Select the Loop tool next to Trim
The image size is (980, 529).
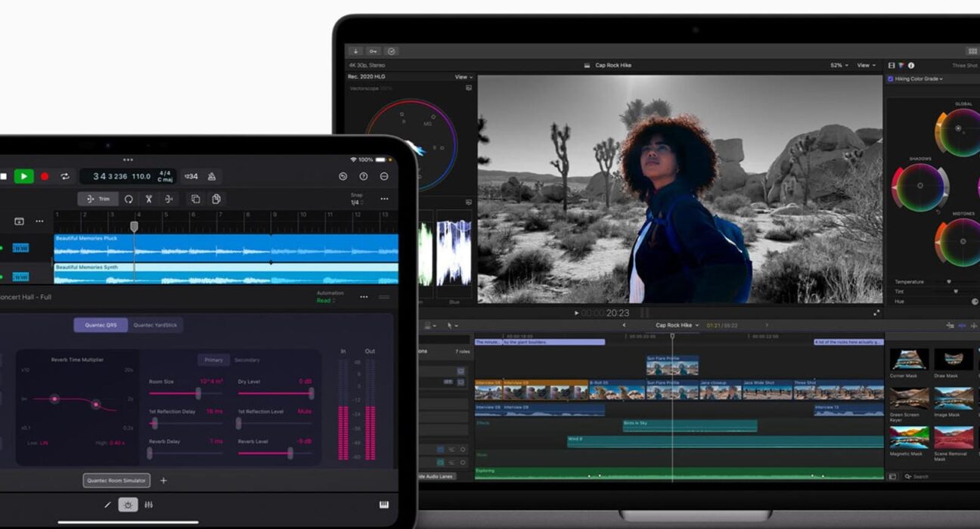(x=129, y=199)
